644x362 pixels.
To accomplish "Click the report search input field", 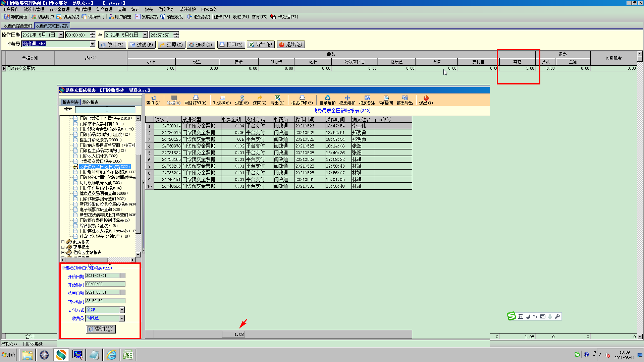I will coord(105,110).
